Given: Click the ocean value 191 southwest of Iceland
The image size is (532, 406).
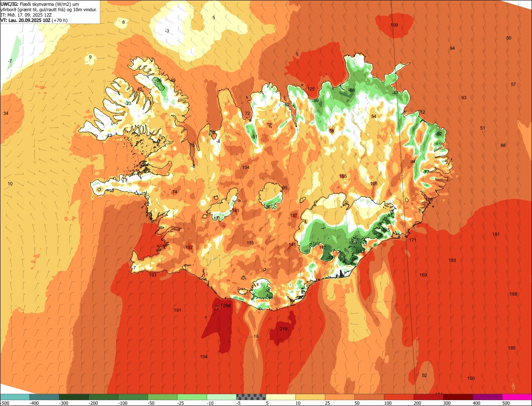Looking at the screenshot, I should (x=177, y=310).
